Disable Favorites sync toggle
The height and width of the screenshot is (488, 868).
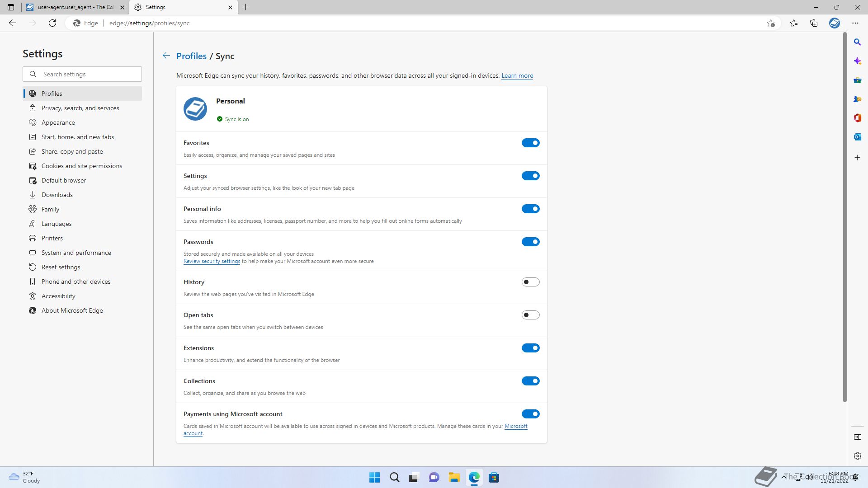pyautogui.click(x=531, y=143)
